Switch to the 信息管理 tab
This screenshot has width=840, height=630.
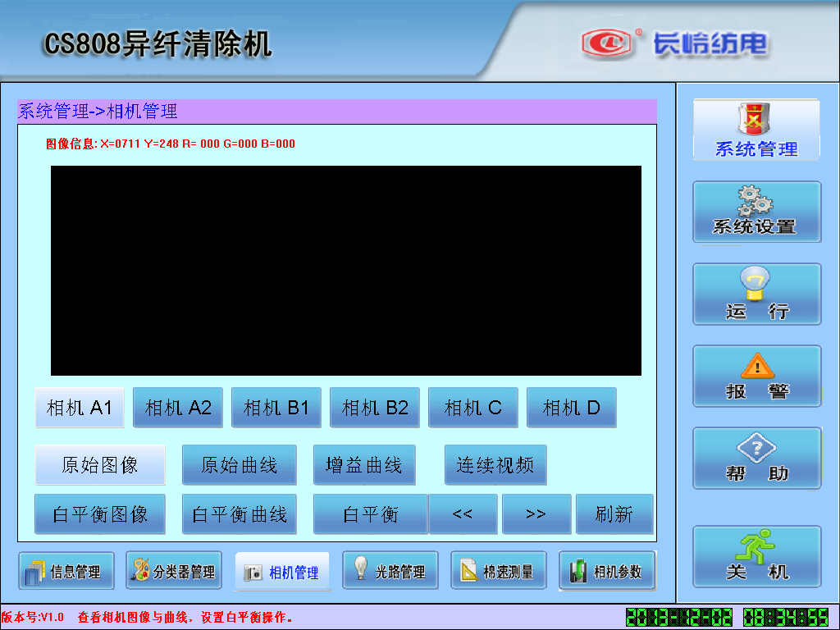[x=66, y=570]
